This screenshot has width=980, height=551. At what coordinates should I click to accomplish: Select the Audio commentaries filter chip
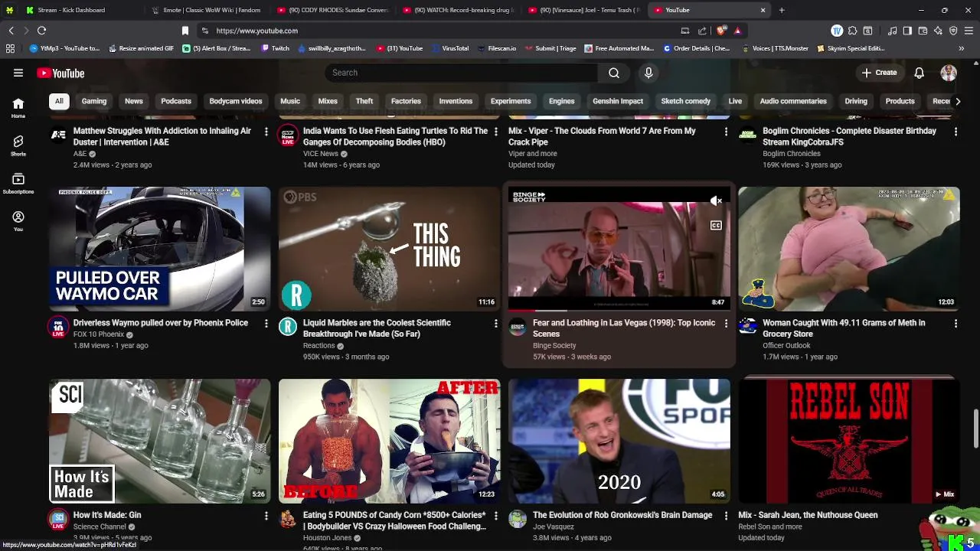793,101
